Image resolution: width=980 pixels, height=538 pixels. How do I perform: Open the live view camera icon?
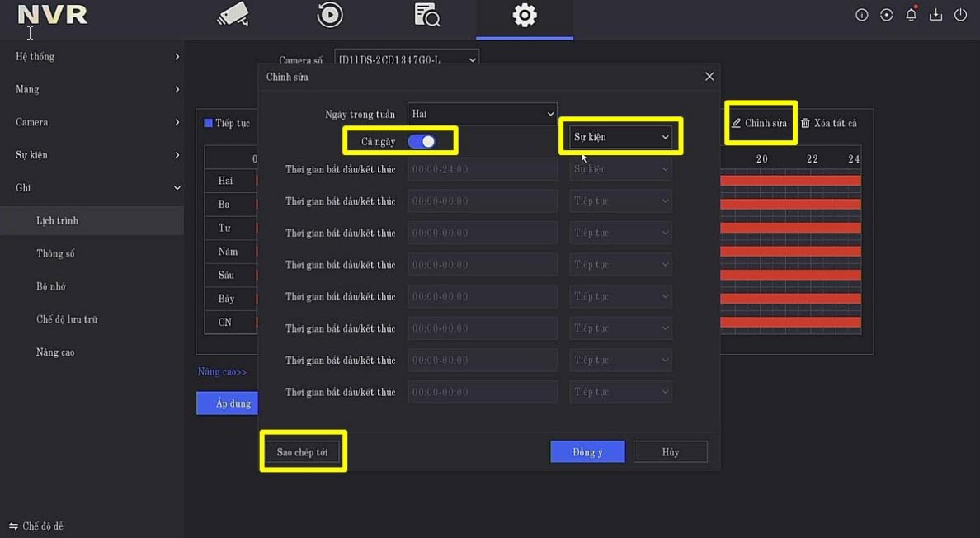[x=233, y=15]
